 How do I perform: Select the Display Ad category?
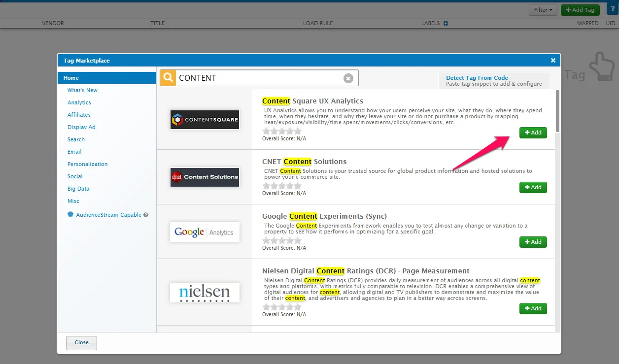click(81, 127)
